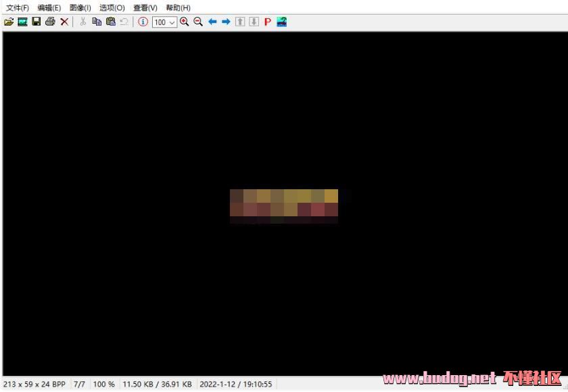This screenshot has height=392, width=568.
Task: Open the 选项(O) menu
Action: pos(112,7)
